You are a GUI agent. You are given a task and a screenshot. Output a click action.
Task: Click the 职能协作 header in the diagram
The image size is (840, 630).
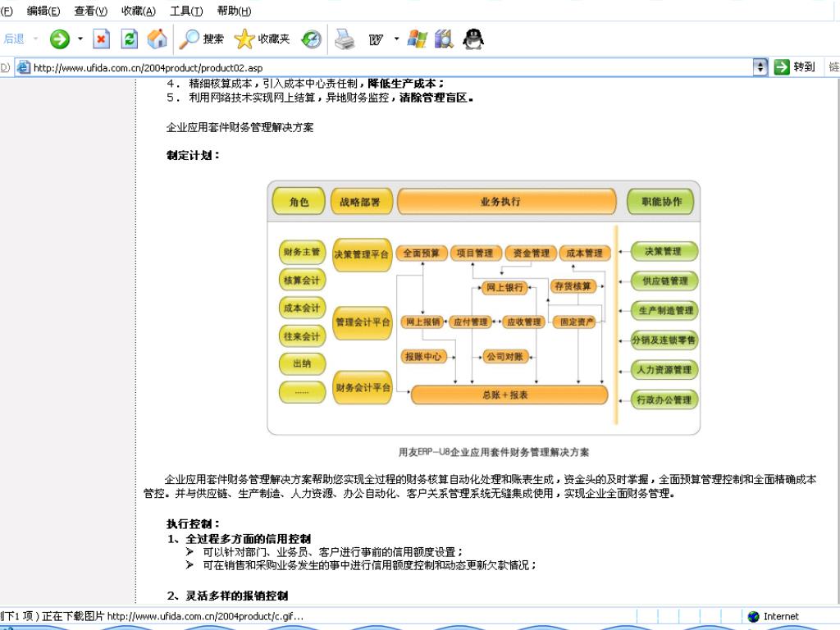662,202
